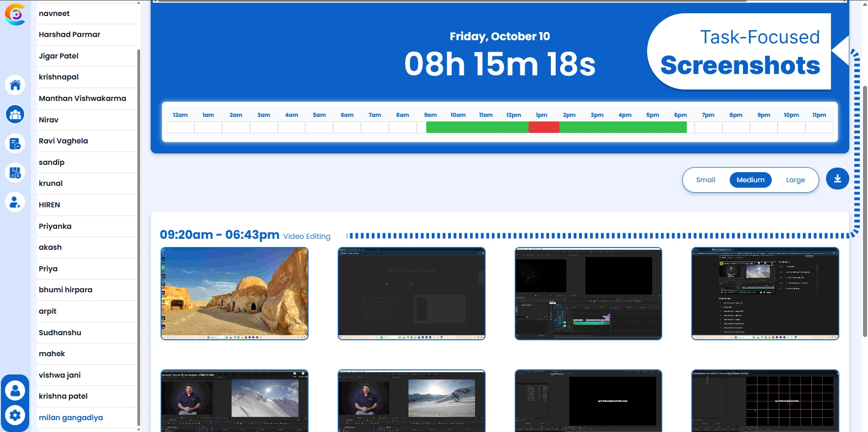Keep Medium size selected
Screen dimensions: 868x432
tap(750, 179)
